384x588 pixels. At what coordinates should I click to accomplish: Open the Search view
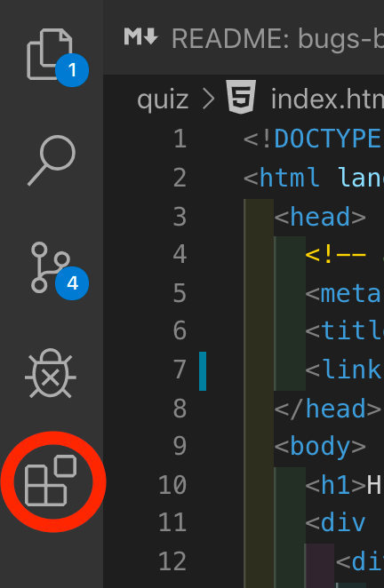52,161
